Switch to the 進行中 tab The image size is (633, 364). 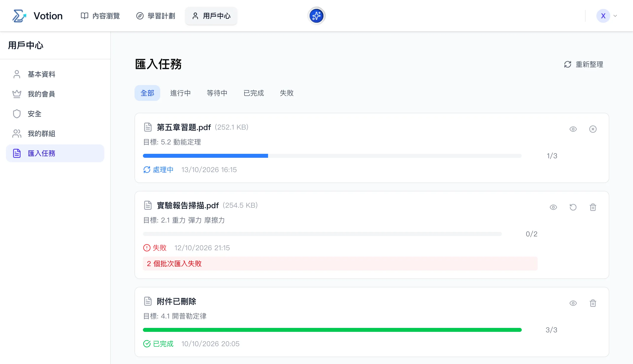coord(181,93)
